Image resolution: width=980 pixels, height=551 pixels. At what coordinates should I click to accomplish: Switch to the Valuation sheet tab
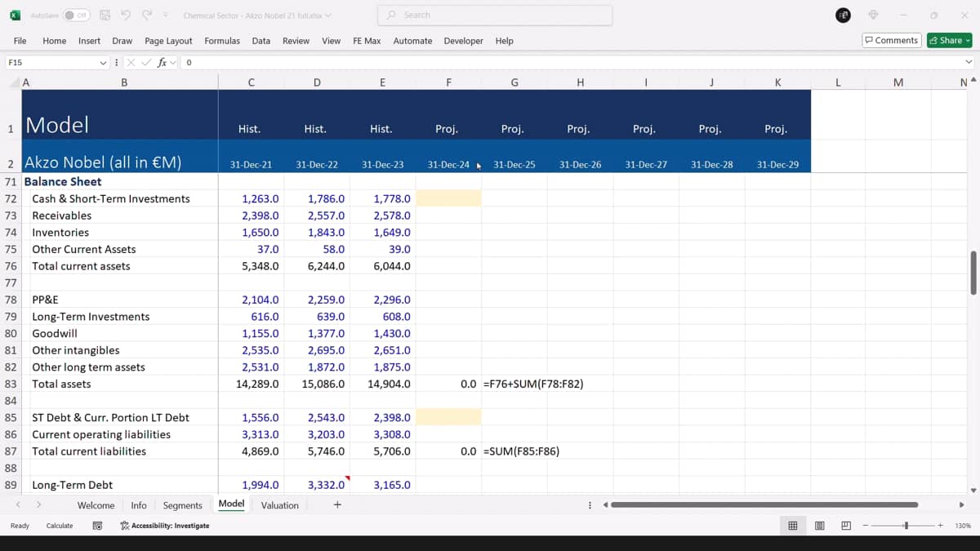click(x=279, y=505)
